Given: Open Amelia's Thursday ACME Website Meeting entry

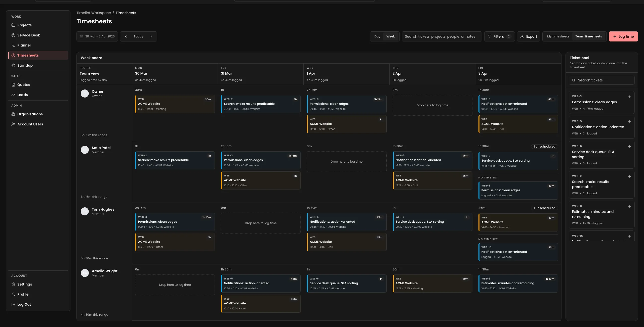Looking at the screenshot, I should pos(432,284).
